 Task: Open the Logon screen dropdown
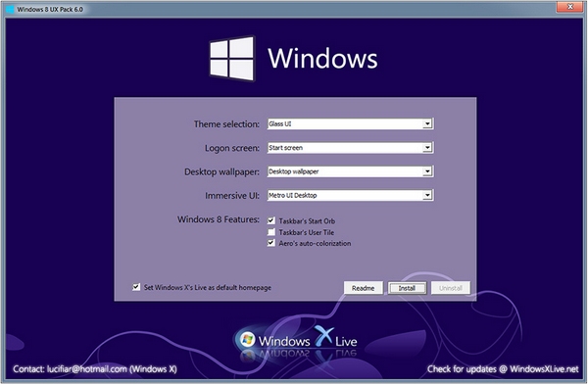[350, 148]
